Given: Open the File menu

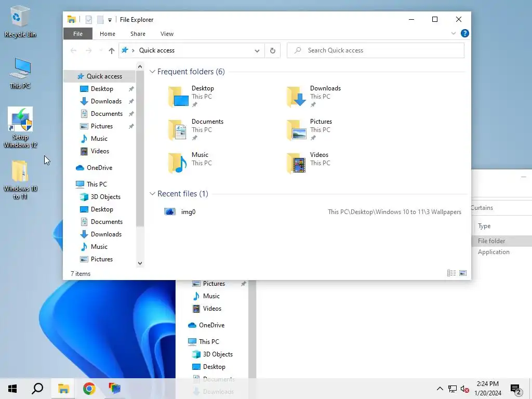Looking at the screenshot, I should 78,34.
